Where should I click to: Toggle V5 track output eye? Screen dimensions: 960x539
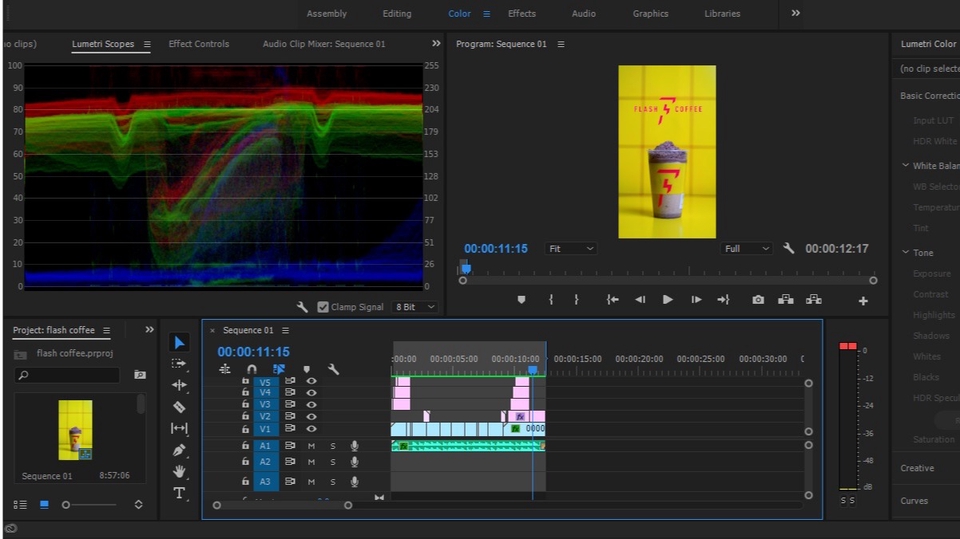[x=311, y=381]
